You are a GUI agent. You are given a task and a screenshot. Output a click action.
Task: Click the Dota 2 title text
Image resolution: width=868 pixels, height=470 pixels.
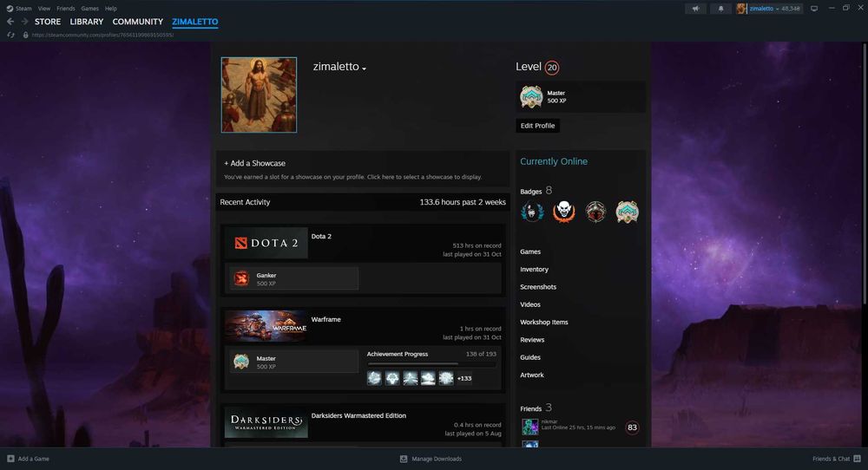click(321, 236)
